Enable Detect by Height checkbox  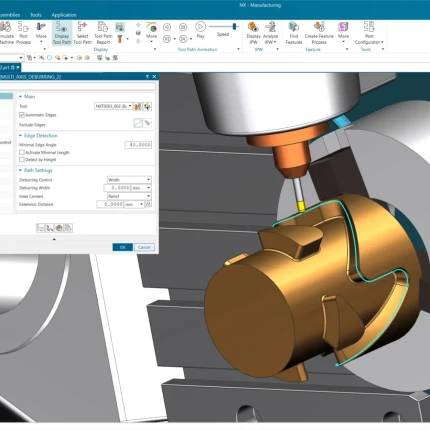coord(22,160)
